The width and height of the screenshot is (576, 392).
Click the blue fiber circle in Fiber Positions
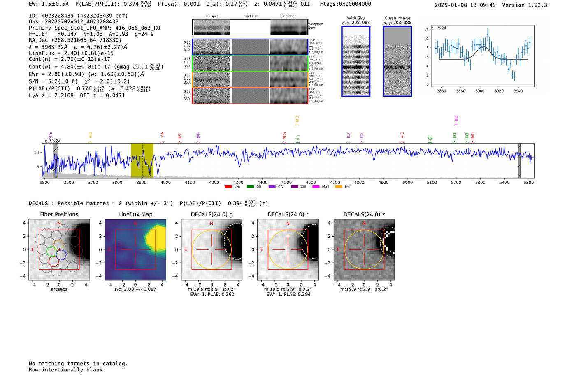tap(61, 255)
